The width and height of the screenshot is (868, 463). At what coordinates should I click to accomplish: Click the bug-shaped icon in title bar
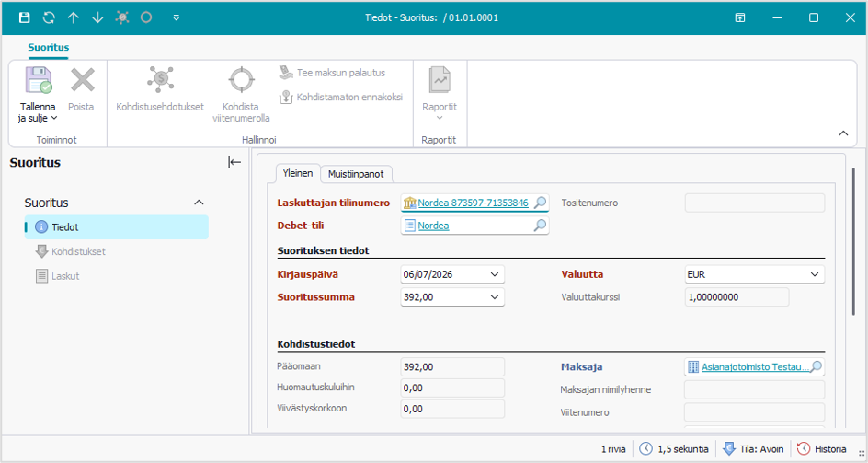click(121, 17)
